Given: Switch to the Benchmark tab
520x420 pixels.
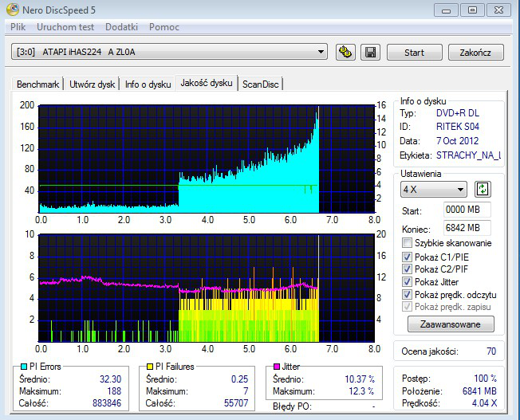Looking at the screenshot, I should [37, 84].
